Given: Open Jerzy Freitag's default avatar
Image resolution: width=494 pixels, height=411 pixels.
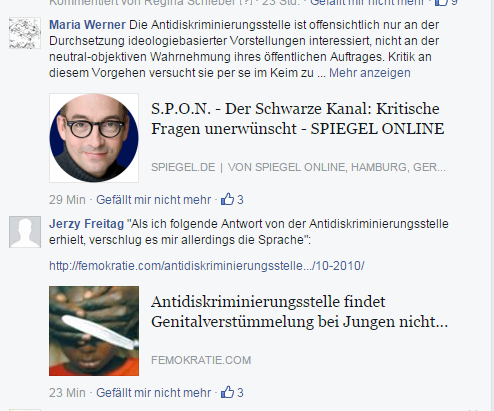Looking at the screenshot, I should [25, 232].
